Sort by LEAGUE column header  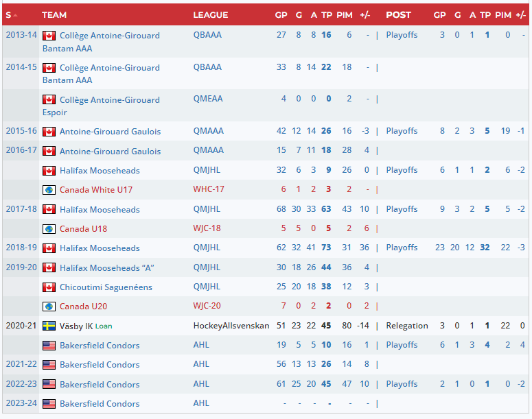coord(210,14)
